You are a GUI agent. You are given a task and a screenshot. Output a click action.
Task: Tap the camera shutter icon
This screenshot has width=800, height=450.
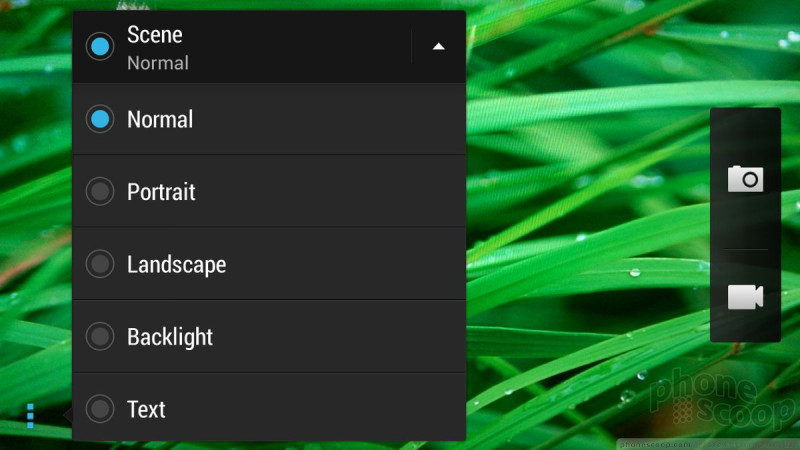click(745, 179)
